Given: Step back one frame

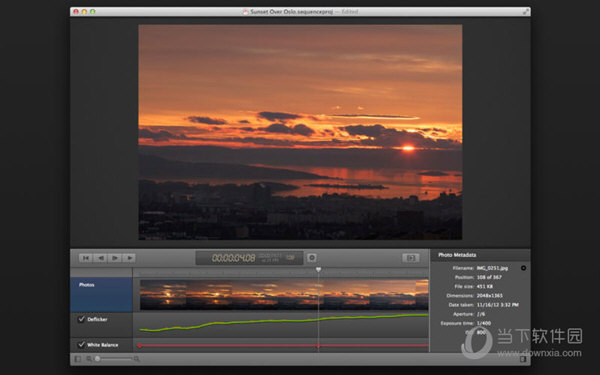Looking at the screenshot, I should (100, 258).
